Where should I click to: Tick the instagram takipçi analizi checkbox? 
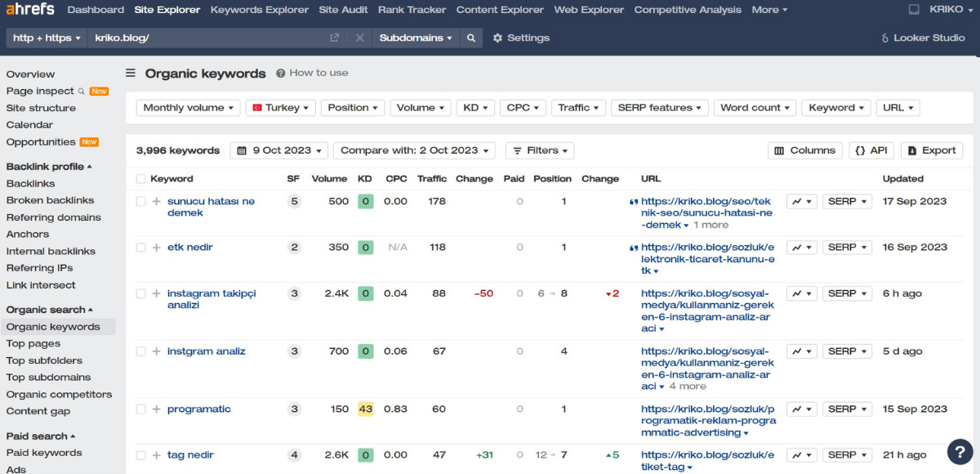click(x=140, y=293)
